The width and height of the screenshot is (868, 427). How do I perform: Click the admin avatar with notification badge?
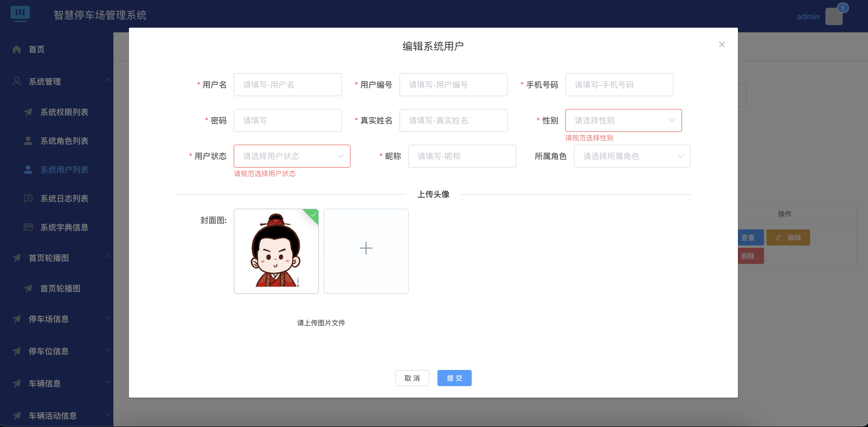(x=834, y=16)
